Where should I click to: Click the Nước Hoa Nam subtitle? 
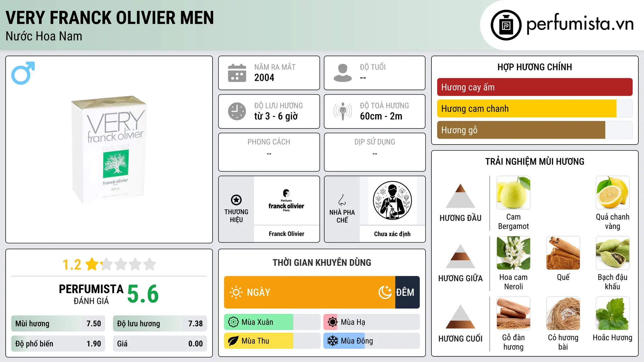(x=44, y=36)
